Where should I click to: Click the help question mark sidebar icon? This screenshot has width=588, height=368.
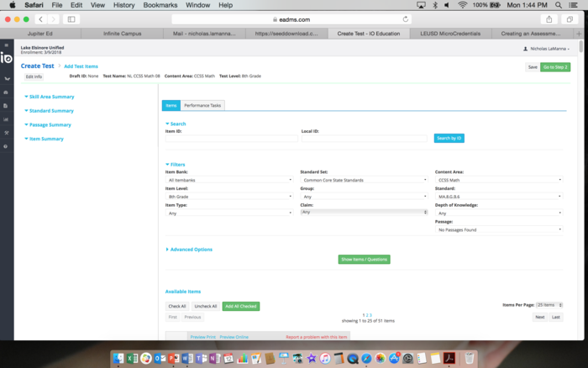[7, 146]
